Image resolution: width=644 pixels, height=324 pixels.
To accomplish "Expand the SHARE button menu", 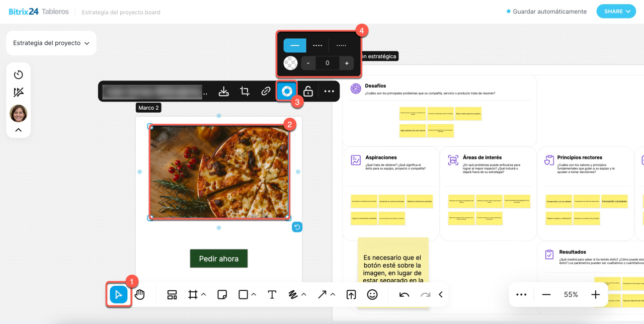I will [616, 12].
